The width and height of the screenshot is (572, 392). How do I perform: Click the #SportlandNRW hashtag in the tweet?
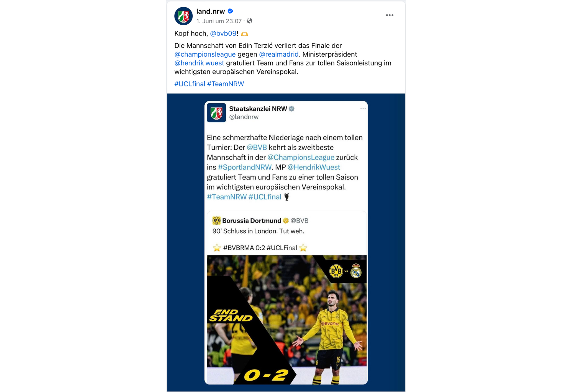pyautogui.click(x=244, y=167)
